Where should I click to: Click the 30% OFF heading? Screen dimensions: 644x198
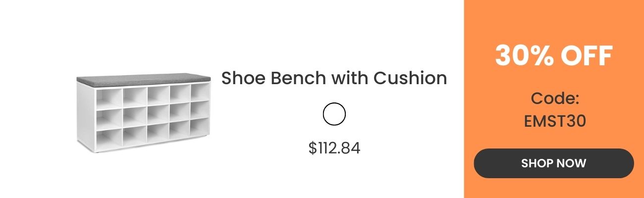coord(554,56)
